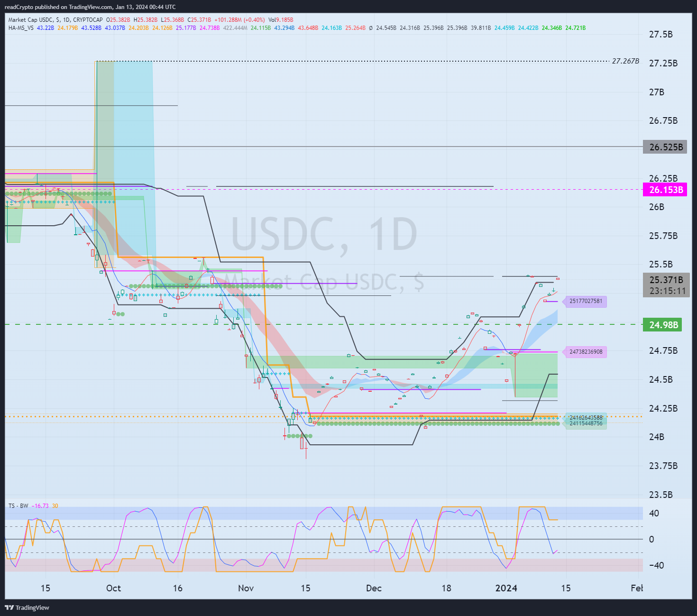Viewport: 697px width, 616px height.
Task: Click the 26B price axis label
Action: (x=657, y=207)
